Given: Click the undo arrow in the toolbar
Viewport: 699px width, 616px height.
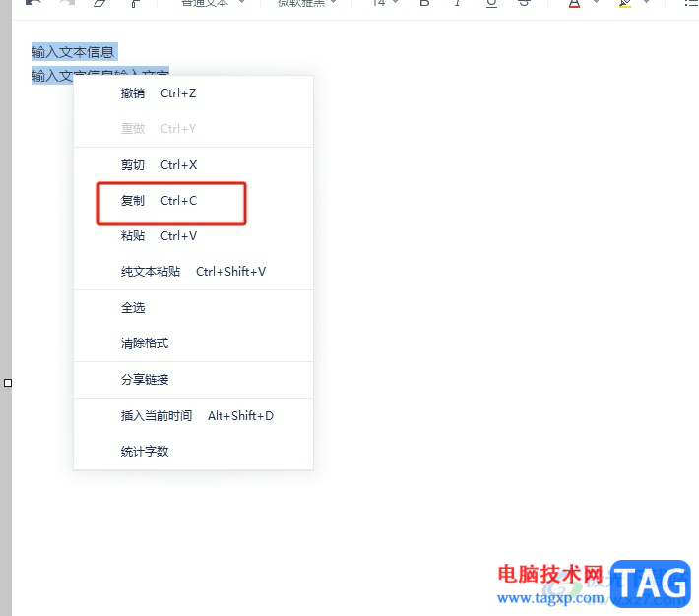Looking at the screenshot, I should 33,3.
